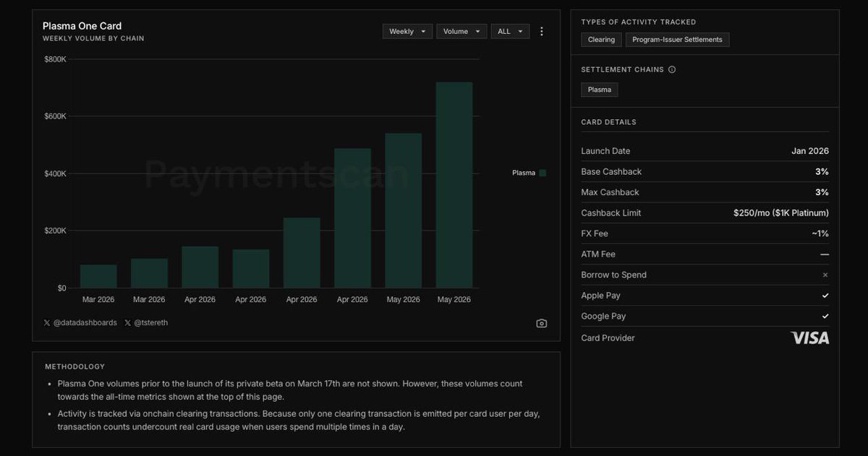
Task: Click the Jan 2026 launch date value
Action: 810,151
